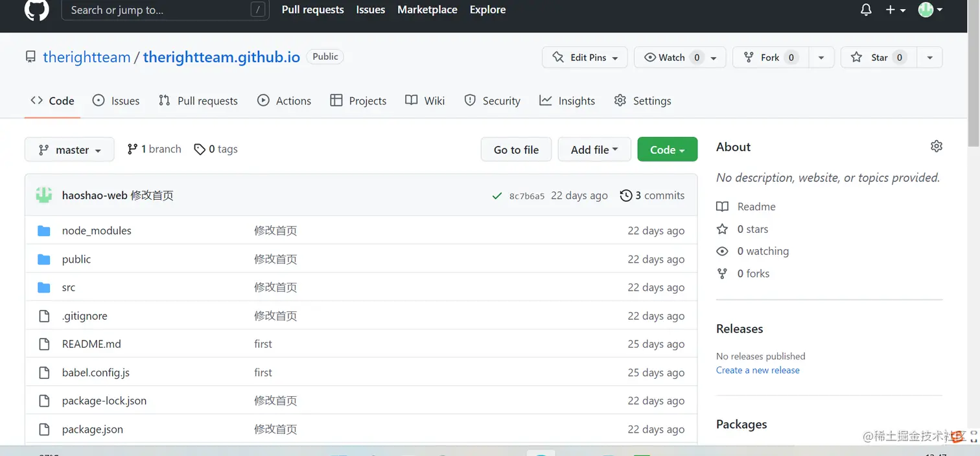Click the haoshao-web author avatar
Viewport: 980px width, 456px height.
pyautogui.click(x=44, y=195)
